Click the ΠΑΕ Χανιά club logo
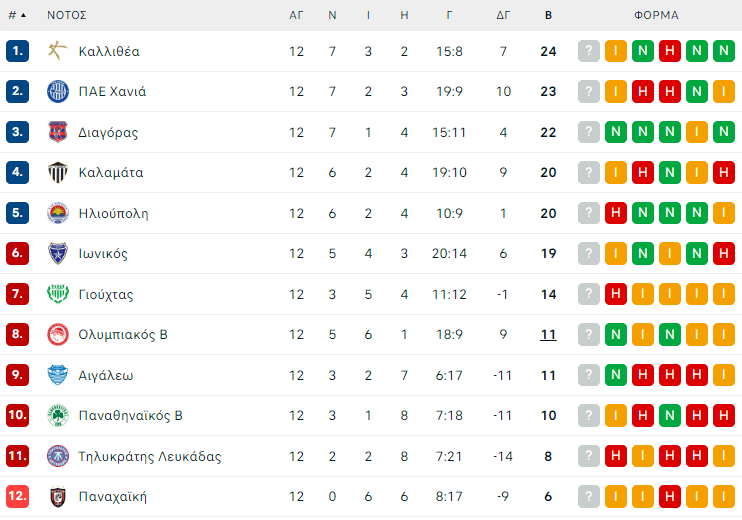 [x=58, y=92]
